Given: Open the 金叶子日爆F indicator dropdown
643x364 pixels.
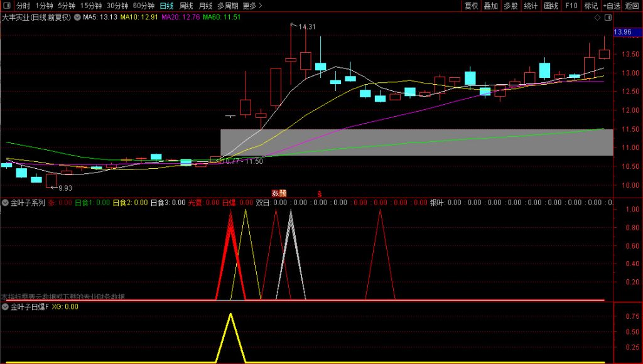Looking at the screenshot, I should click(6, 307).
